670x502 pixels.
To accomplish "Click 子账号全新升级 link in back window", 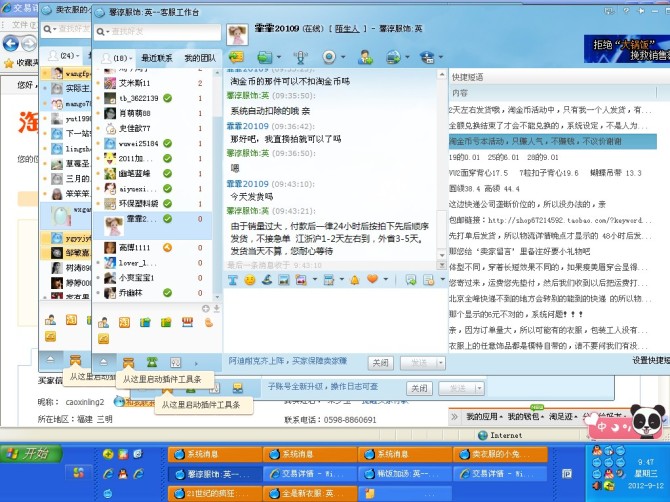I will [323, 386].
